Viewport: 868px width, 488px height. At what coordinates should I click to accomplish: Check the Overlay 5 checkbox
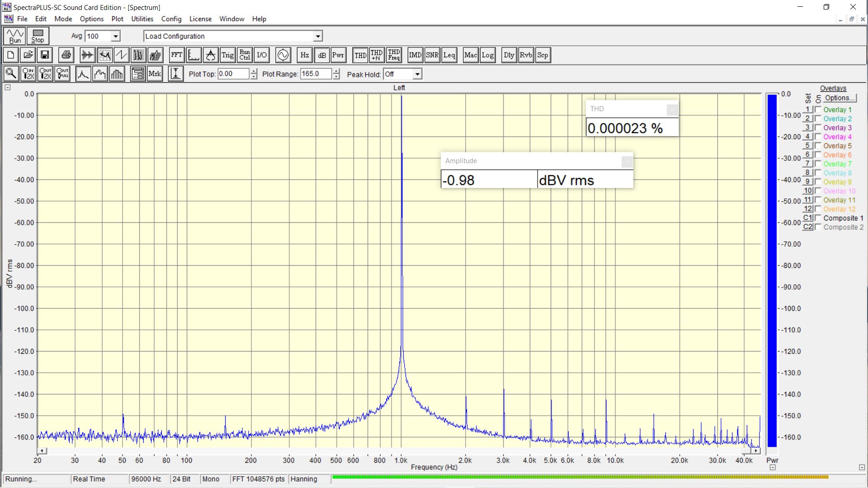coord(818,146)
